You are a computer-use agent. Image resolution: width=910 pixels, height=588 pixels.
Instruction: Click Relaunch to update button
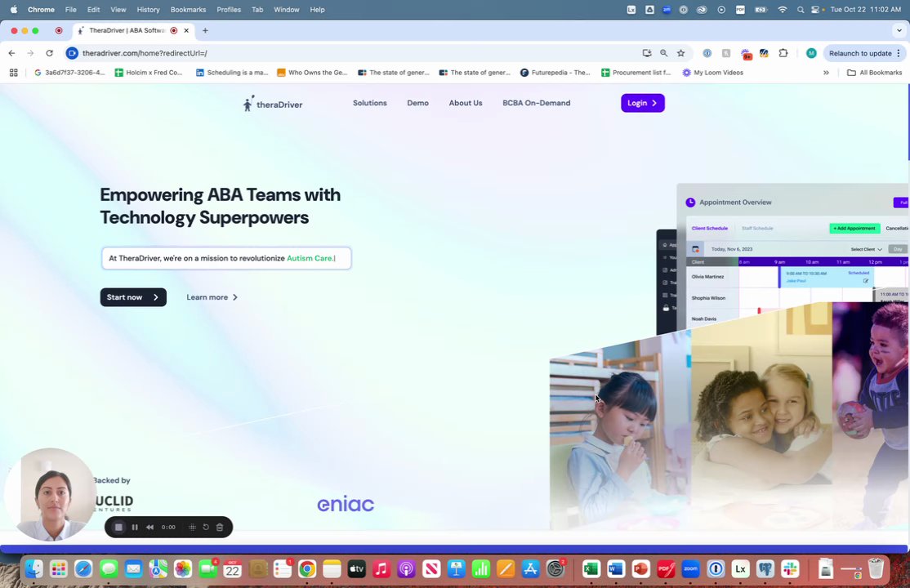(x=860, y=53)
